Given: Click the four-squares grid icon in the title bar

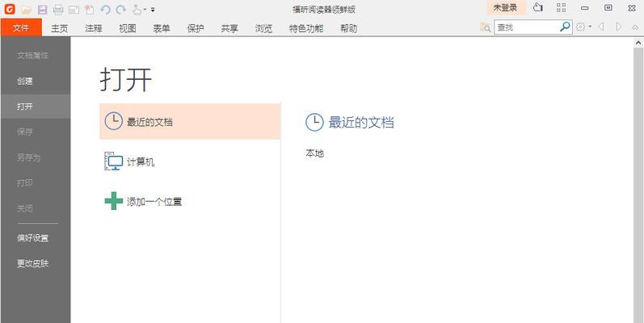Looking at the screenshot, I should (561, 8).
